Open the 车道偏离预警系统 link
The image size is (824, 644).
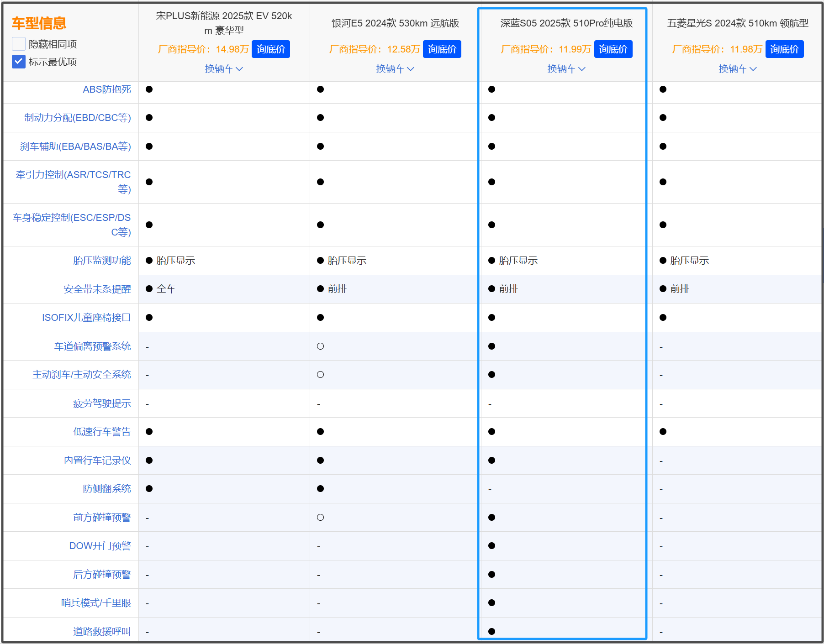[x=93, y=346]
